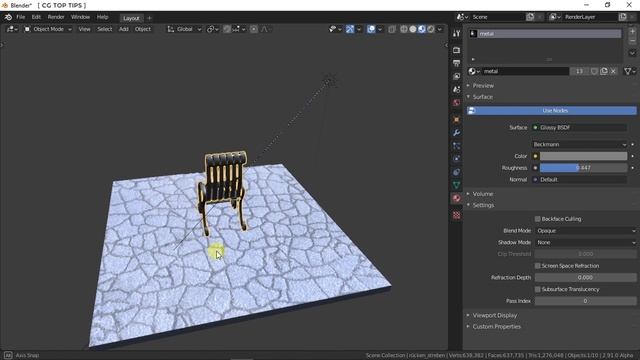This screenshot has width=640, height=360.
Task: Enable Screen Space Refraction checkbox
Action: tap(538, 266)
